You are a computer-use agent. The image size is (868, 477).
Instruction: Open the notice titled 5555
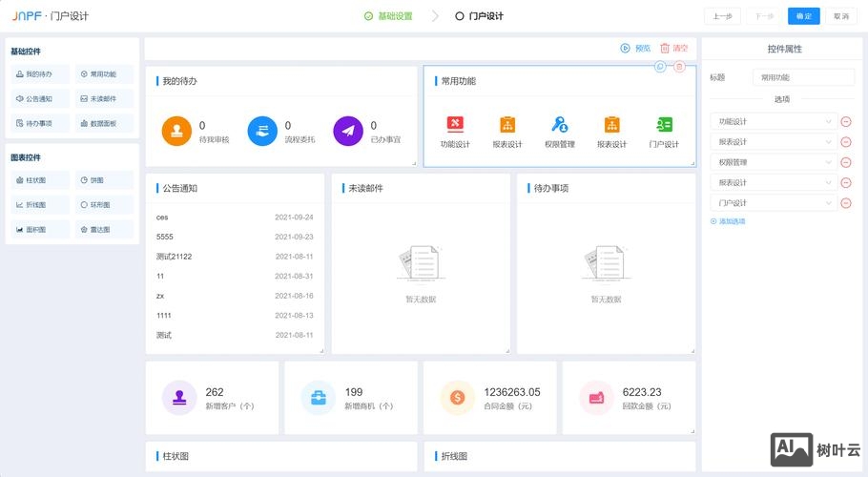coord(165,237)
